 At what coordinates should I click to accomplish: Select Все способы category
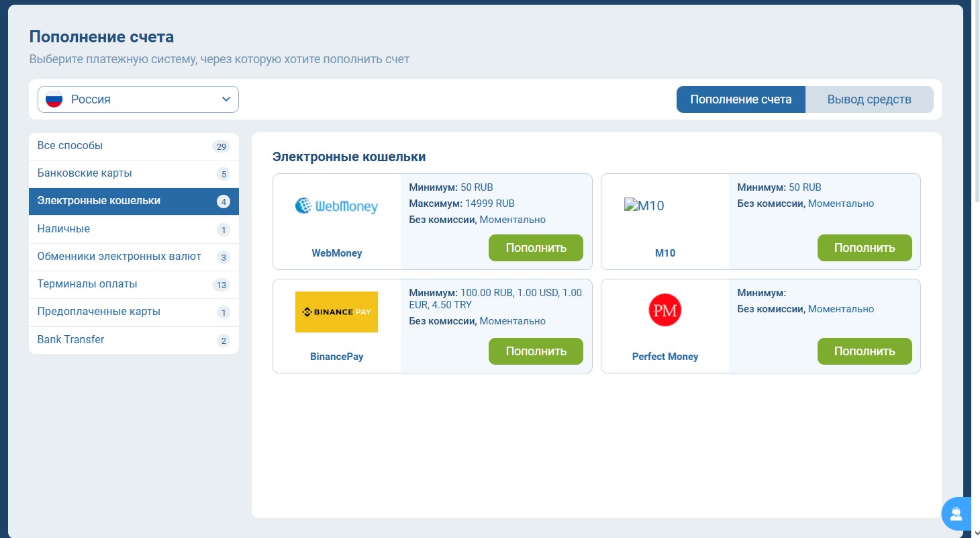click(134, 146)
